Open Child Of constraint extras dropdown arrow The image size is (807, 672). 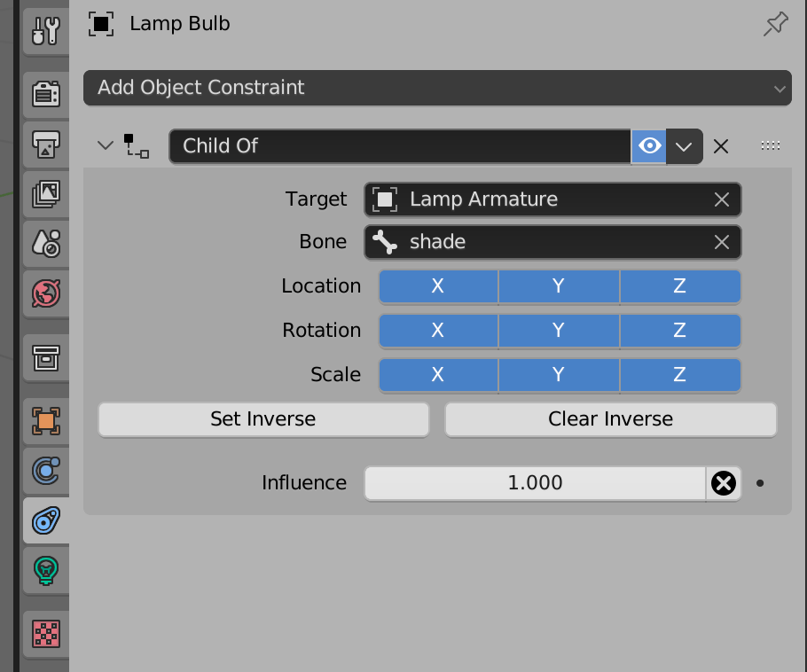tap(685, 146)
